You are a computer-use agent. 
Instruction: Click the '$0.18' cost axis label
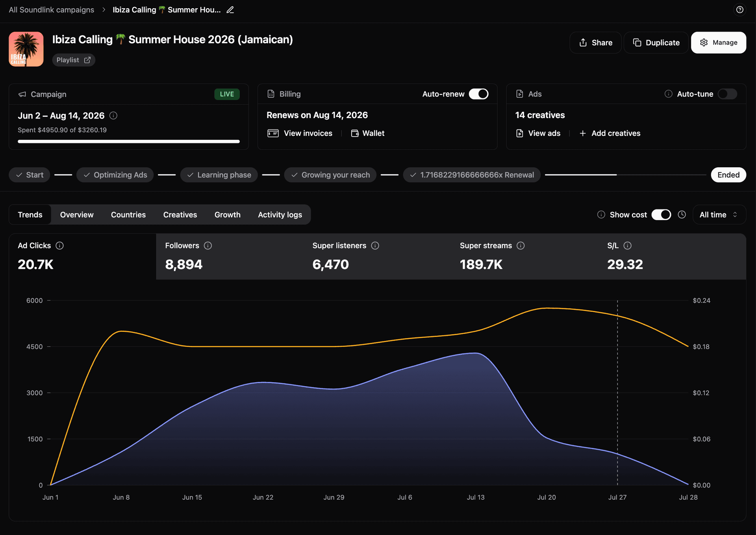click(701, 346)
